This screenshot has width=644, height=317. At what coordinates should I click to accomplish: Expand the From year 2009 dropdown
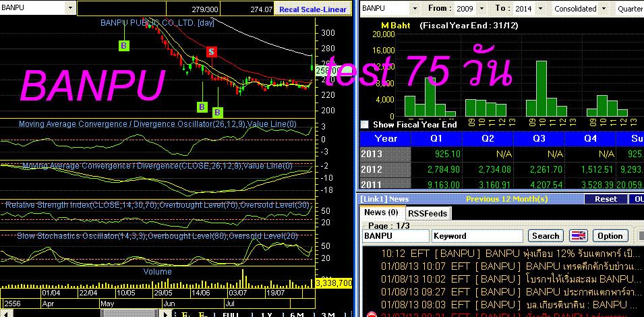click(x=481, y=9)
